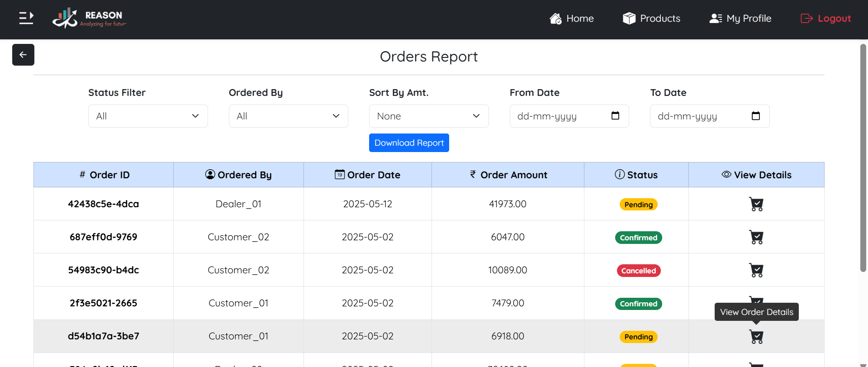Screen dimensions: 868x367
Task: Click the Download Report button
Action: pos(409,143)
